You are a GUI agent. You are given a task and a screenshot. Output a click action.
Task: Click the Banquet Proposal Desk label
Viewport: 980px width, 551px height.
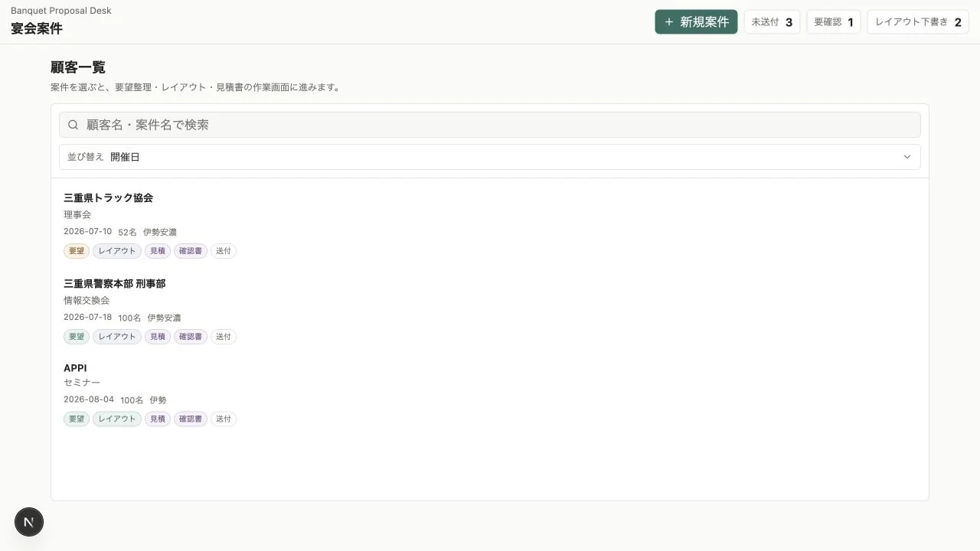point(61,11)
